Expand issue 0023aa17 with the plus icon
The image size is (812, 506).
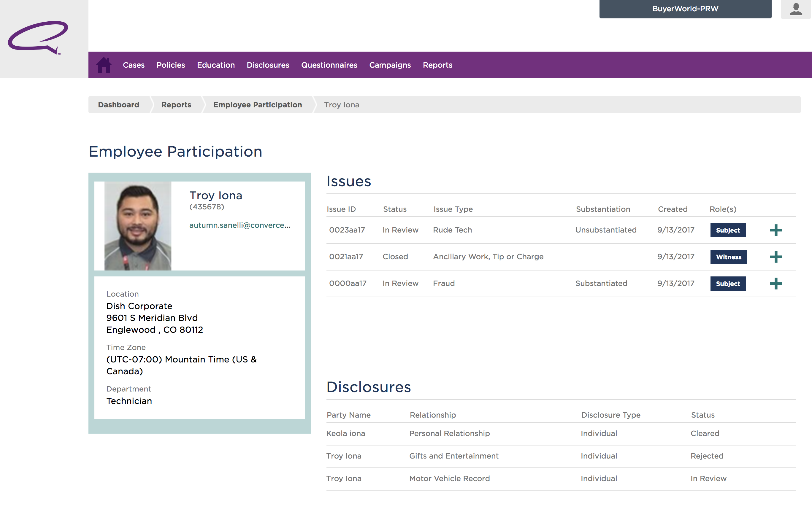point(775,230)
